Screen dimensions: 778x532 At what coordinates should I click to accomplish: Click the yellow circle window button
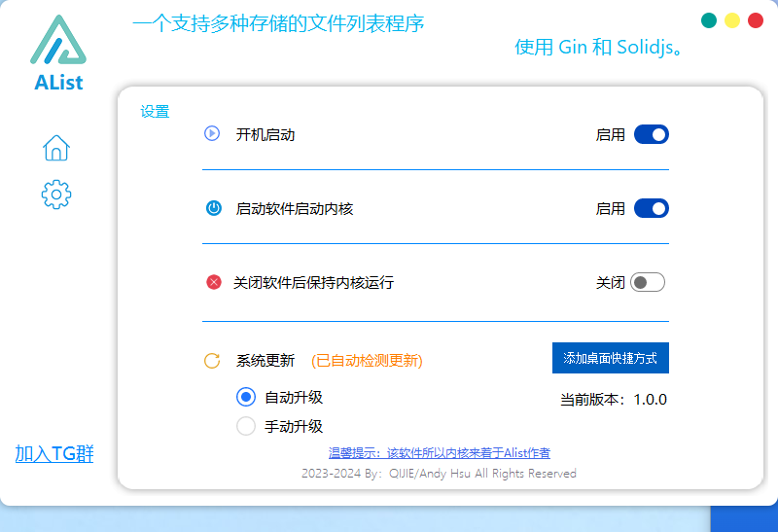click(732, 20)
